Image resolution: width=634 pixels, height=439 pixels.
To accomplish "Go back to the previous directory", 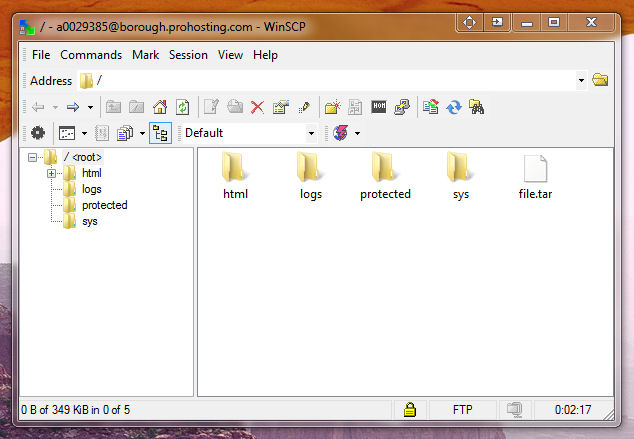I will pyautogui.click(x=38, y=107).
